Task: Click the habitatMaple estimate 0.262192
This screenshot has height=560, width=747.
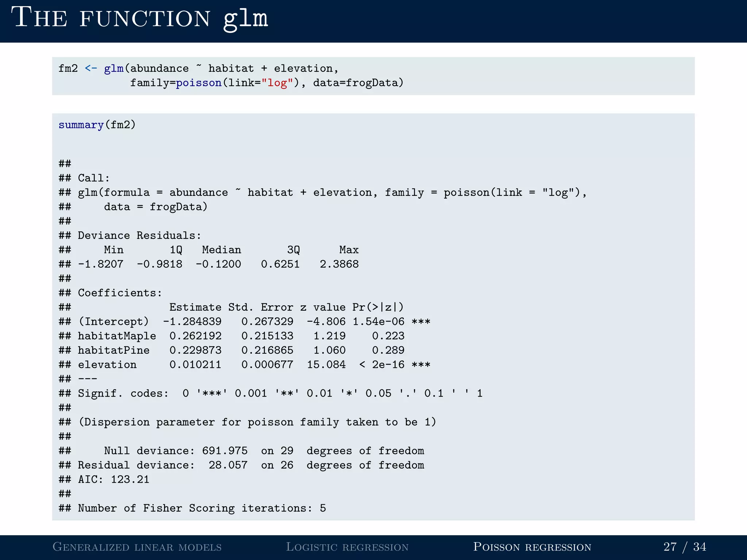Action: (196, 336)
